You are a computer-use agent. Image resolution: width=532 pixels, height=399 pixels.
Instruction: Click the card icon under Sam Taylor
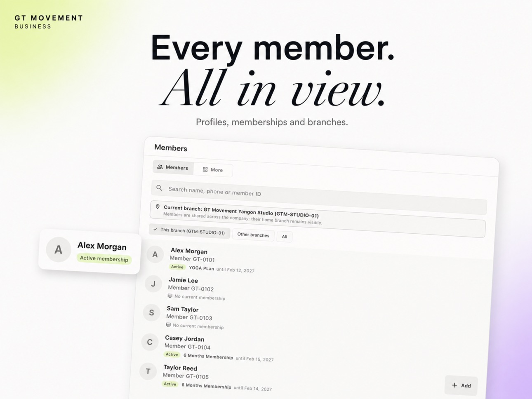click(168, 325)
